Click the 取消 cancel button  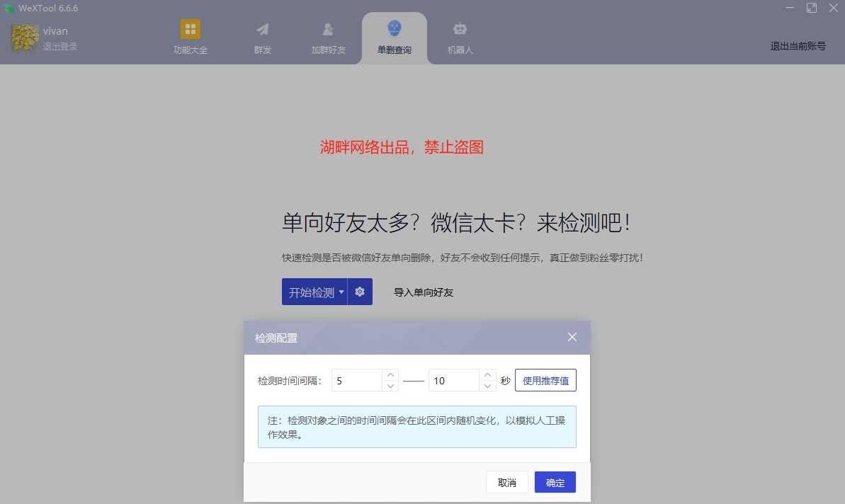tap(506, 482)
